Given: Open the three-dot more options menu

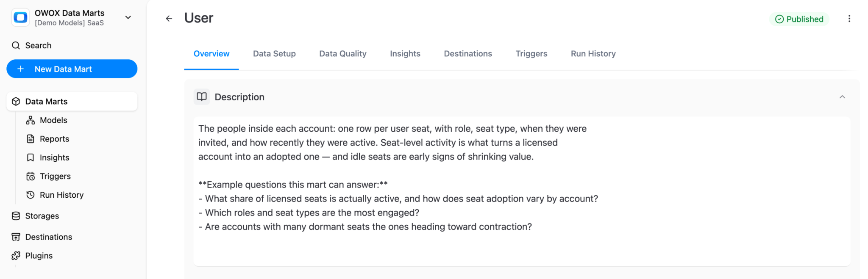Looking at the screenshot, I should (x=849, y=19).
